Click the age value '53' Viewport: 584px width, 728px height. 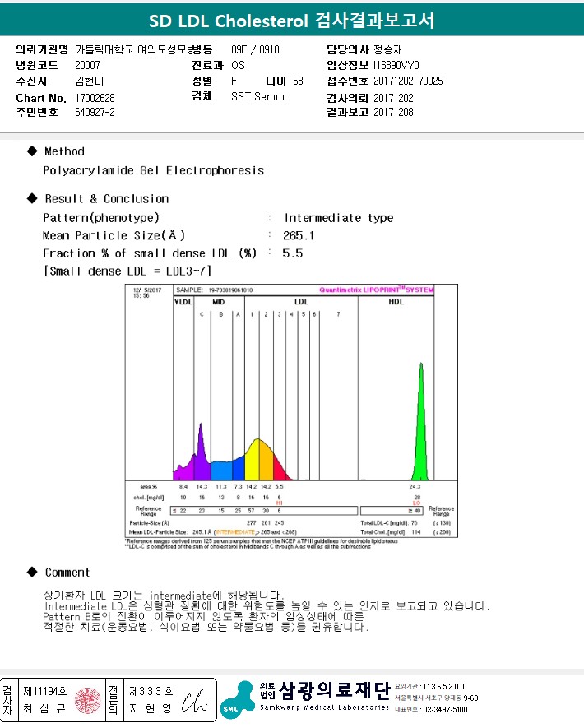click(x=298, y=81)
